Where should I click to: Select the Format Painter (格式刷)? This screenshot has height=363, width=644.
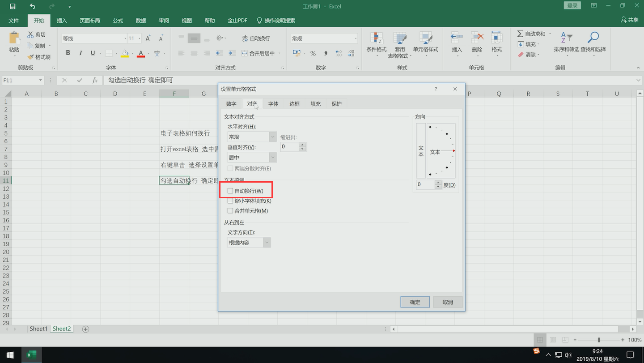(x=39, y=57)
